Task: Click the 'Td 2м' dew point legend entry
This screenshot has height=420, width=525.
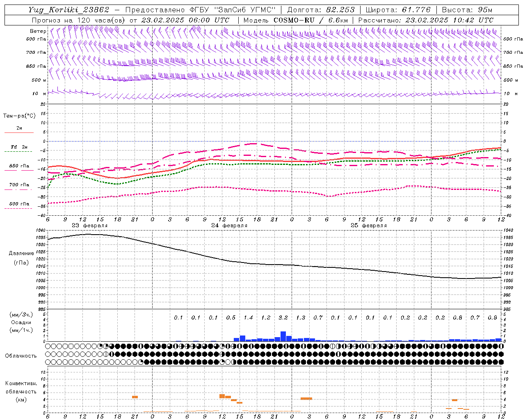Action: [x=19, y=147]
